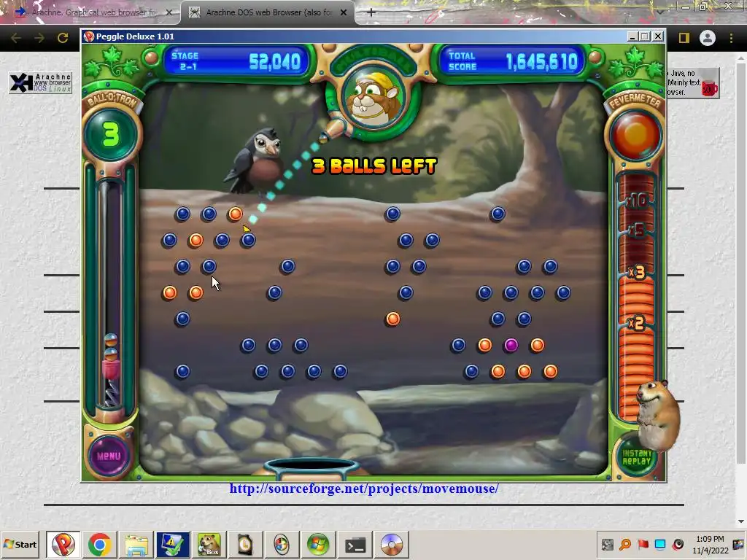The width and height of the screenshot is (747, 560).
Task: Click the Instant Replay button
Action: pos(636,457)
